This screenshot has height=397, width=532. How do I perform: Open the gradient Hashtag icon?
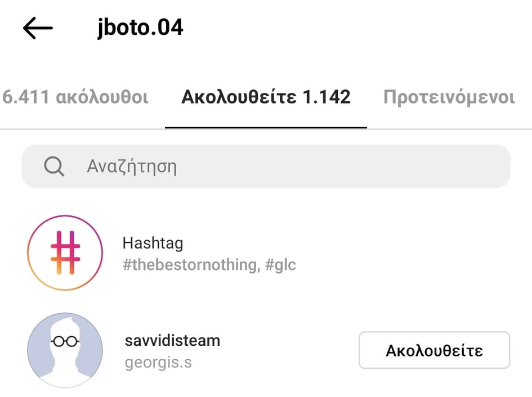tap(65, 252)
